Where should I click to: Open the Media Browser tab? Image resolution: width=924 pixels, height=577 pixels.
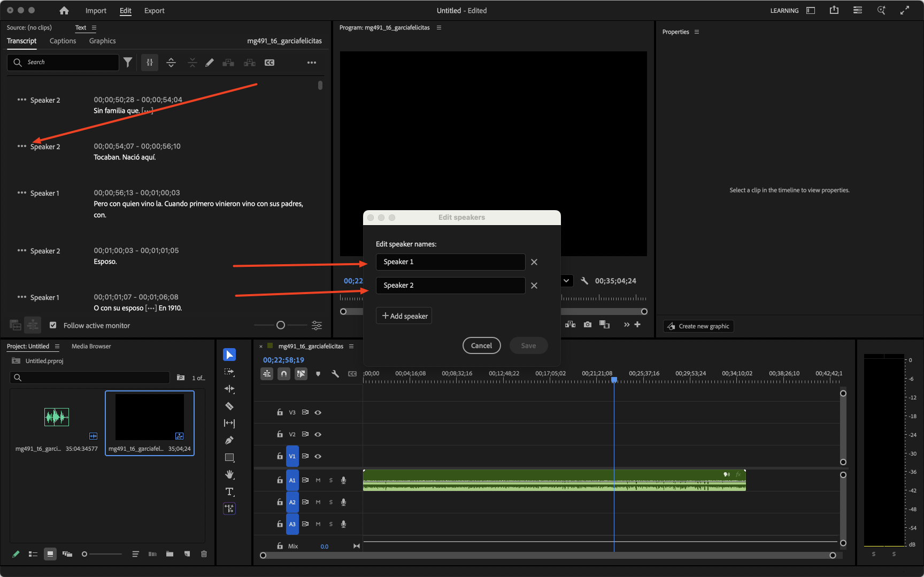[91, 347]
